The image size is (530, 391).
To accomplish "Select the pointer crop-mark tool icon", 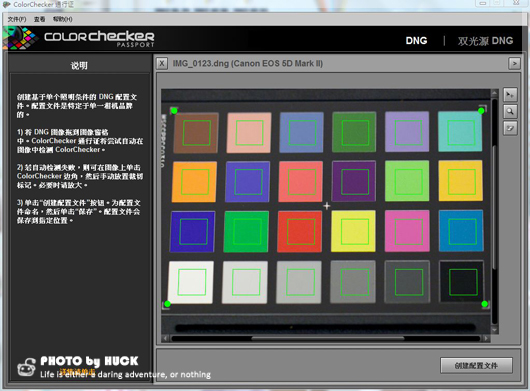I will [x=510, y=95].
